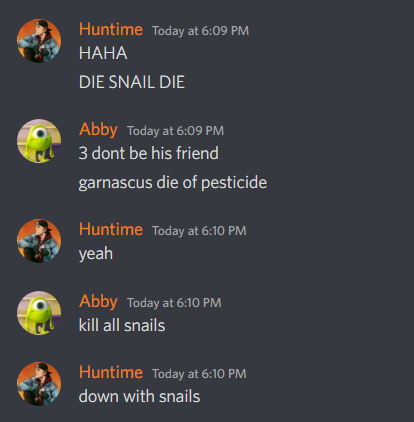Click the 'DIE SNAIL DIE' message
This screenshot has height=422, width=414.
(x=132, y=82)
